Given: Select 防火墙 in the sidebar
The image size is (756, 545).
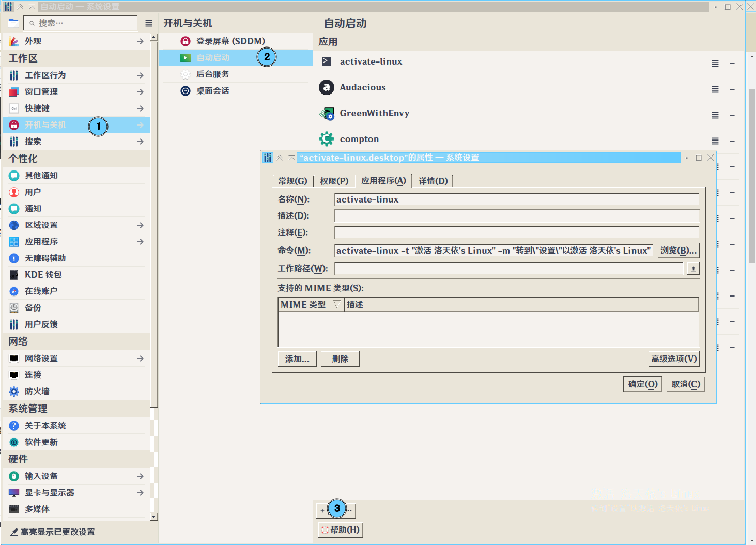Looking at the screenshot, I should tap(37, 392).
